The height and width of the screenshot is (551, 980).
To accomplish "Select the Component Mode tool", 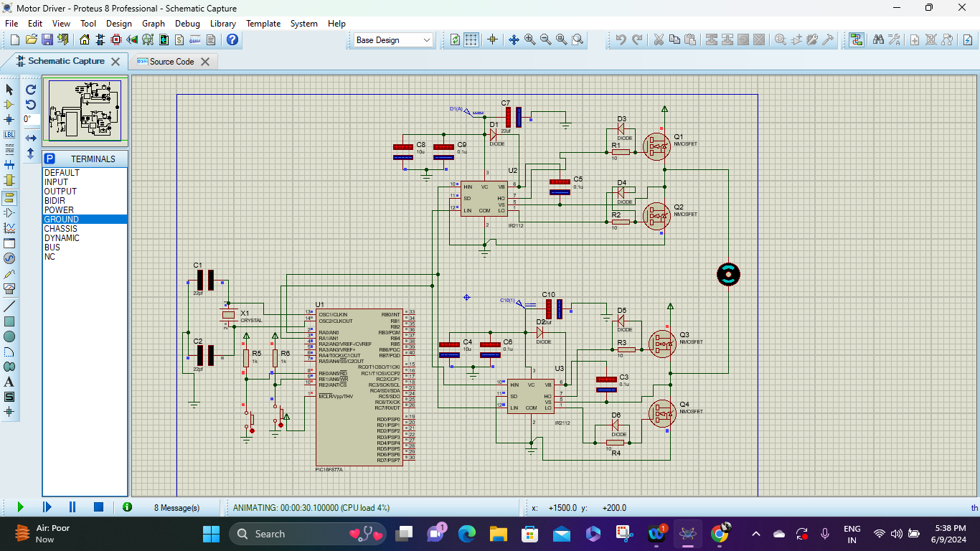I will pos(9,104).
